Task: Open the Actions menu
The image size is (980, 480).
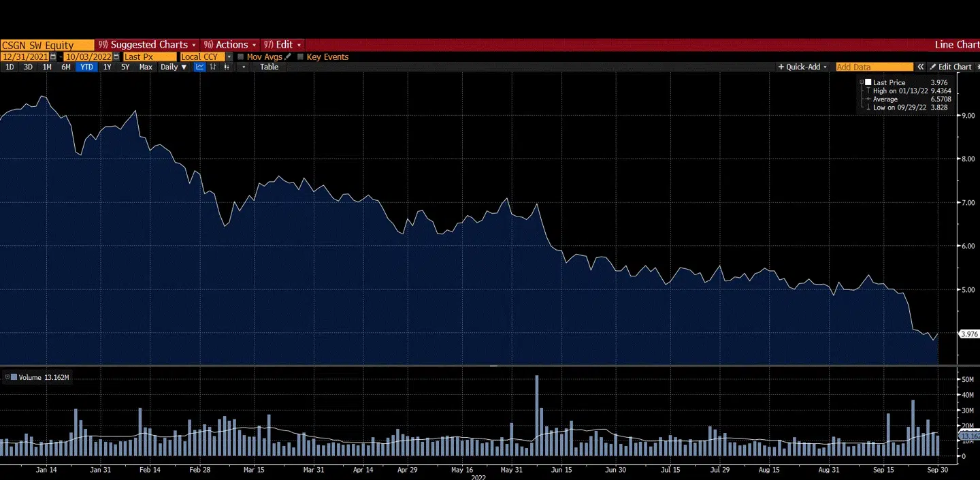Action: click(231, 45)
